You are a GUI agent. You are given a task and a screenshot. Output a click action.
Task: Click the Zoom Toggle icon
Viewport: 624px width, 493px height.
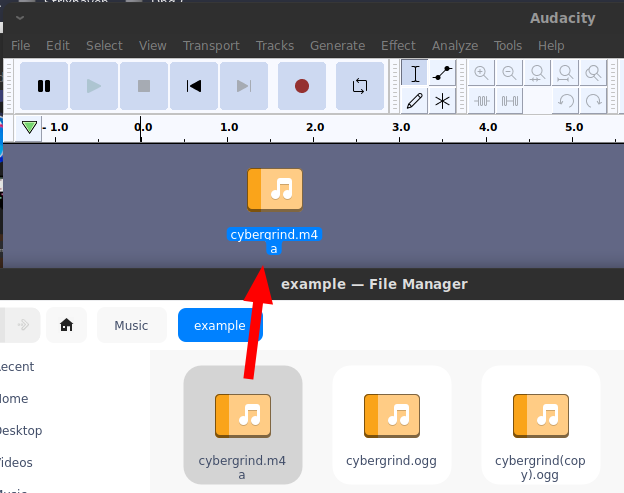(x=593, y=73)
